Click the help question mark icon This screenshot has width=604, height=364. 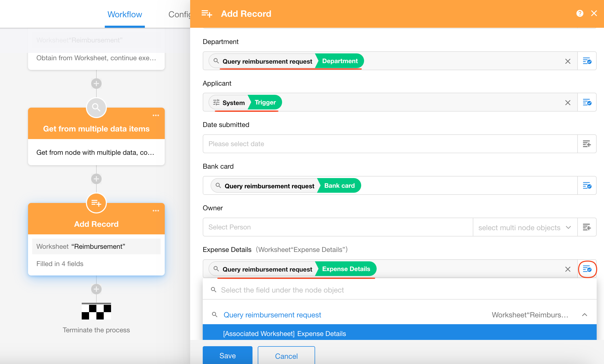pyautogui.click(x=580, y=13)
